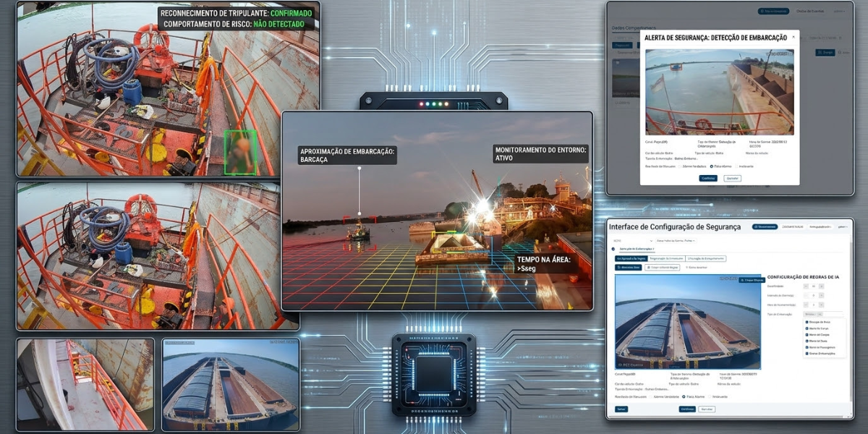Click the "CONFIGURAÇÃO DE REGRAS DE IA" heading
This screenshot has height=434, width=868.
[804, 277]
